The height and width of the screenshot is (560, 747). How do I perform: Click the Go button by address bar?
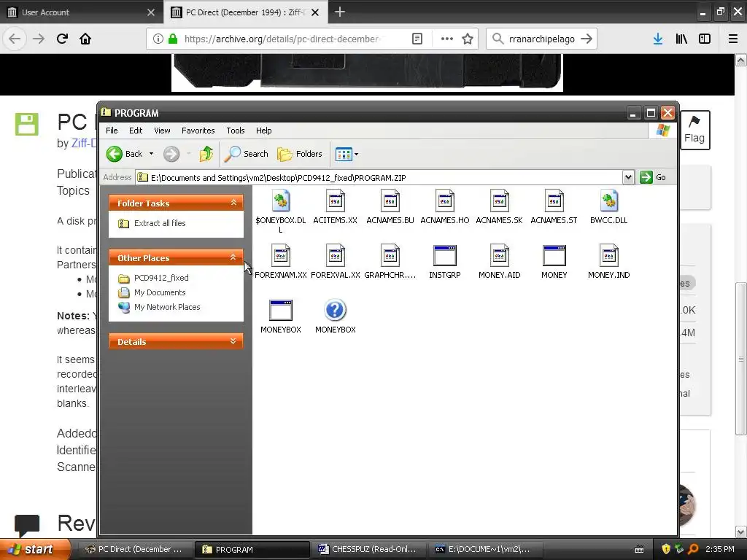[653, 177]
